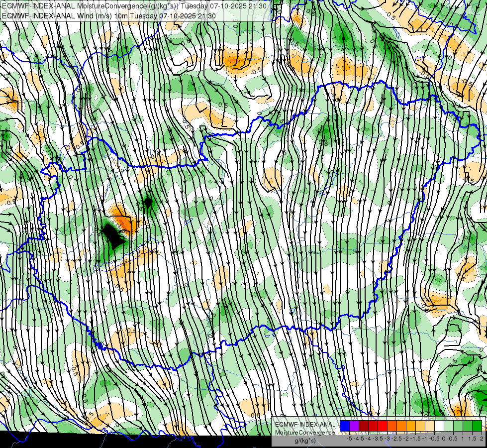The height and width of the screenshot is (448, 487).
Task: Click the 2 legend tick value
Action: click(482, 439)
